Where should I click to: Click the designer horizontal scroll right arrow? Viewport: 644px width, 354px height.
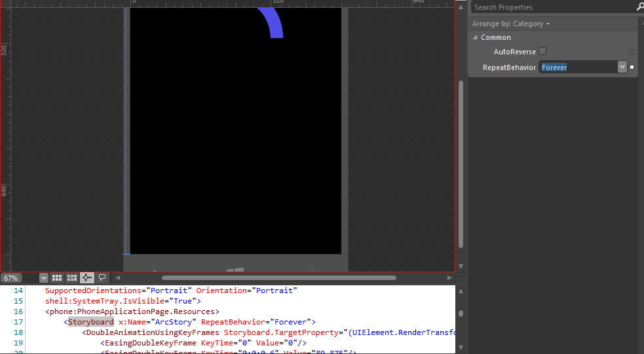point(449,278)
